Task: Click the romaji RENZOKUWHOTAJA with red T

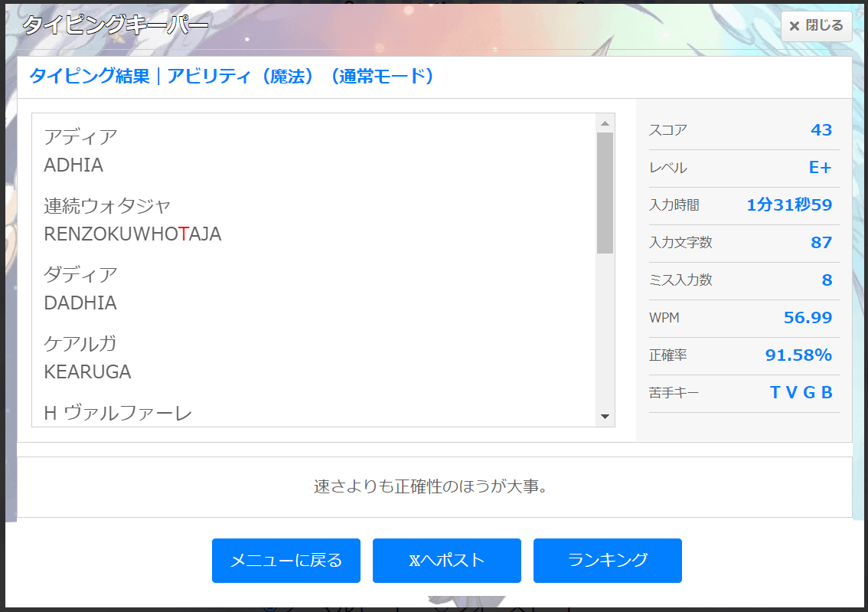Action: (132, 234)
